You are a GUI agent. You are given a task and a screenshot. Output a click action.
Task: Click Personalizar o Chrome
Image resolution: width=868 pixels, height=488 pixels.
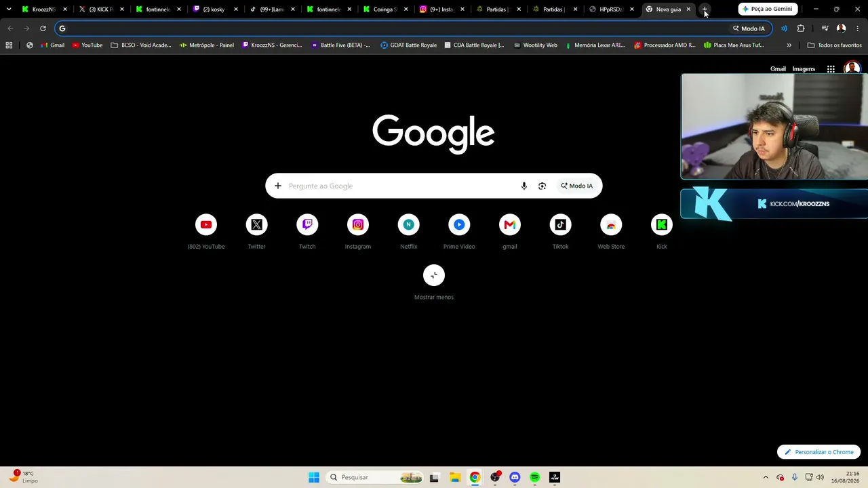[819, 452]
